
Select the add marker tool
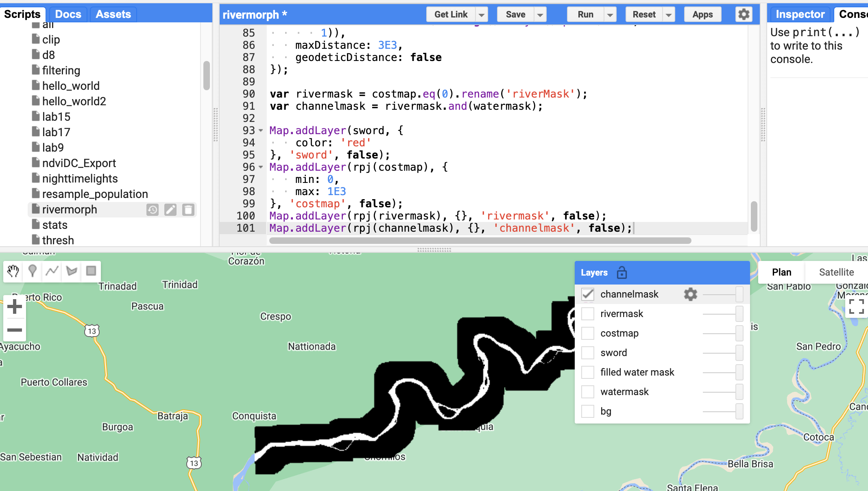pos(33,271)
